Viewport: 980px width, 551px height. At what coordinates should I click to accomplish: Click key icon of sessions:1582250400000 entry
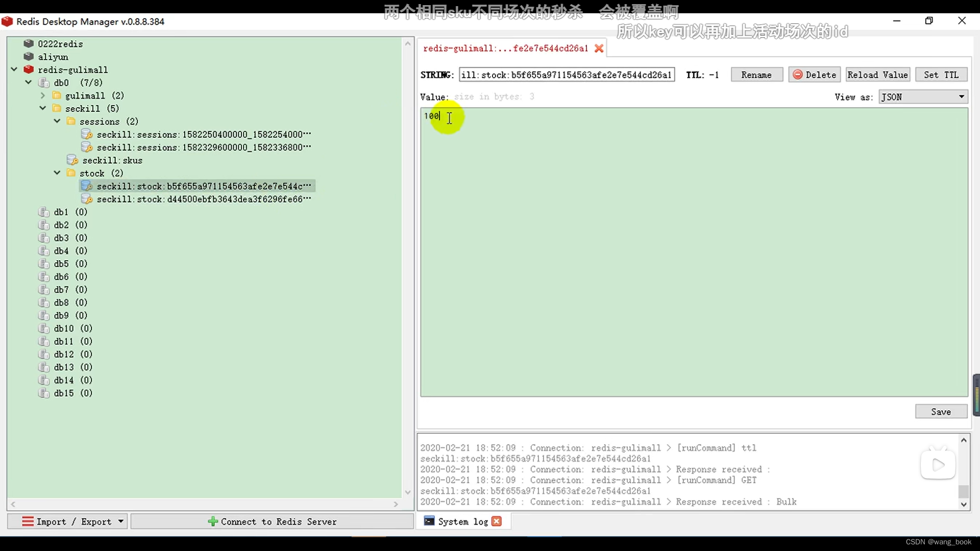coord(87,134)
